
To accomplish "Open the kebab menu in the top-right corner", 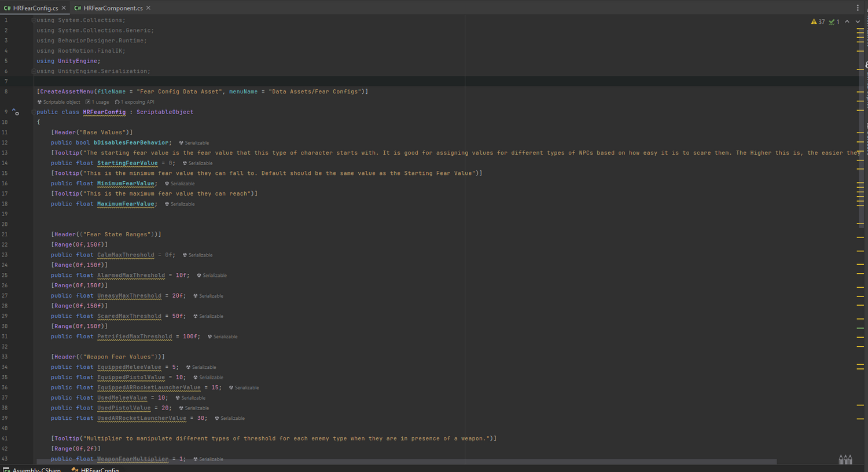I will pos(858,8).
